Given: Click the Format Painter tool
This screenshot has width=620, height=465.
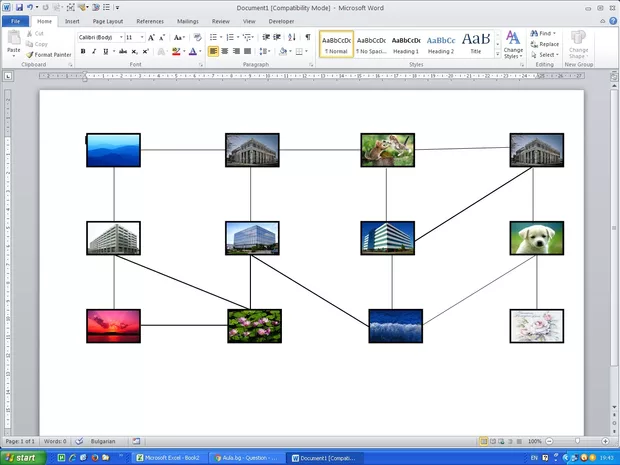Looking at the screenshot, I should tap(50, 54).
